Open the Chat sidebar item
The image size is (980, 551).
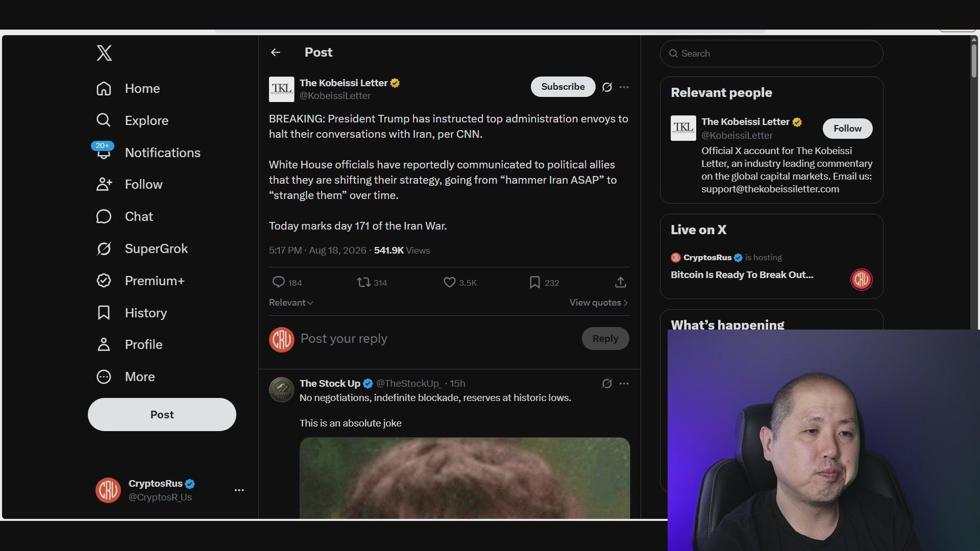pyautogui.click(x=125, y=217)
